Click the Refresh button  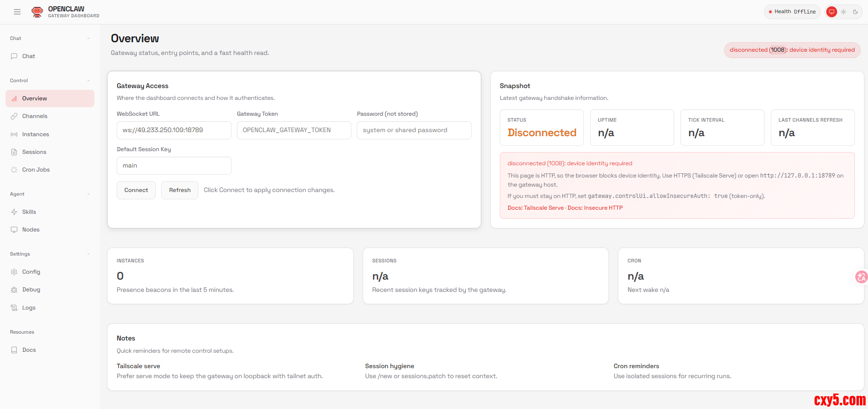pyautogui.click(x=180, y=190)
